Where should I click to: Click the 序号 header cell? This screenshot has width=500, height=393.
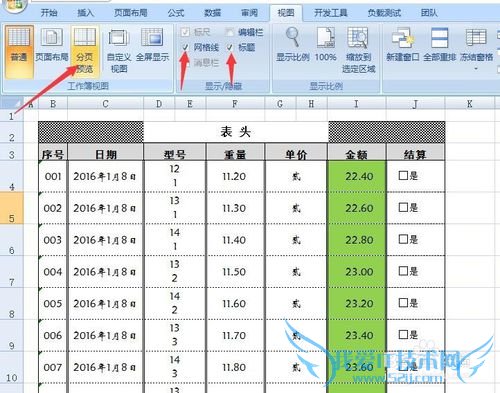[x=53, y=153]
